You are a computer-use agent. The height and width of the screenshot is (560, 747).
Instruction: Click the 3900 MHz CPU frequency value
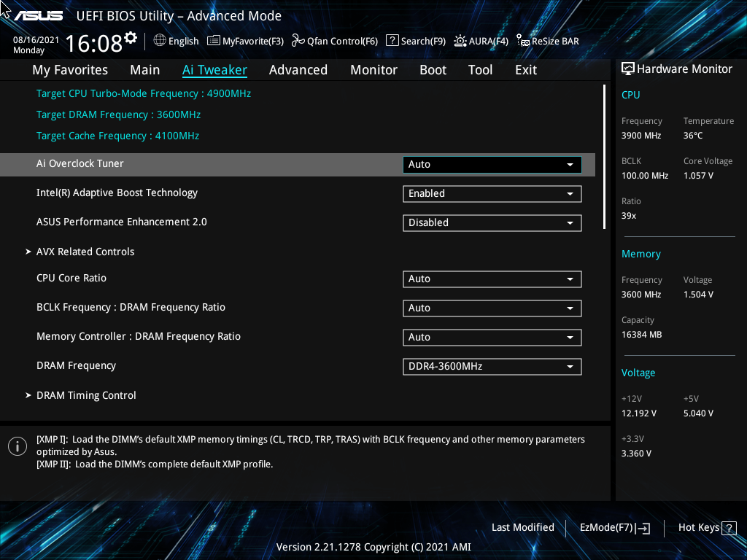pyautogui.click(x=640, y=136)
